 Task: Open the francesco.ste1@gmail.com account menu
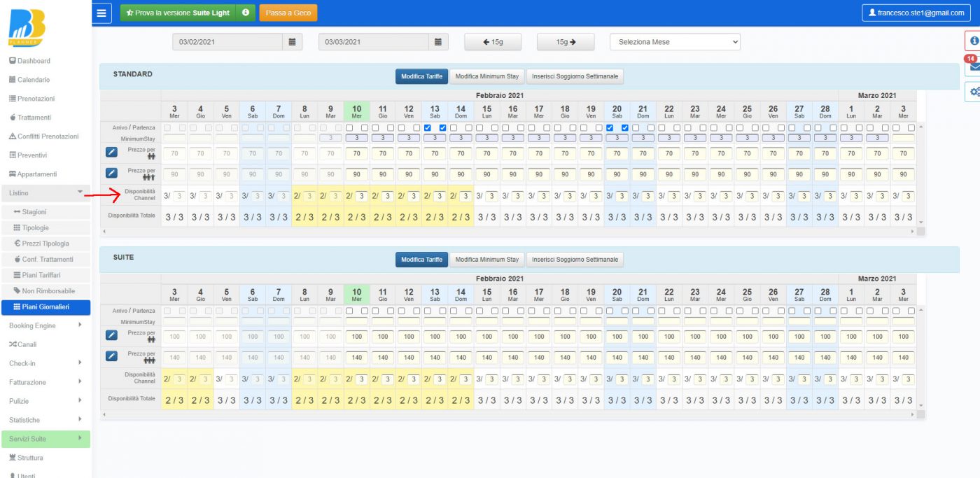(x=915, y=13)
